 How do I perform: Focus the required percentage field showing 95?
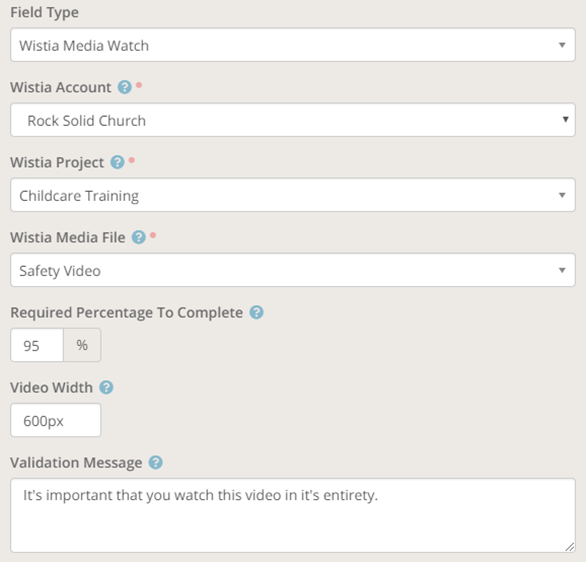click(x=37, y=345)
